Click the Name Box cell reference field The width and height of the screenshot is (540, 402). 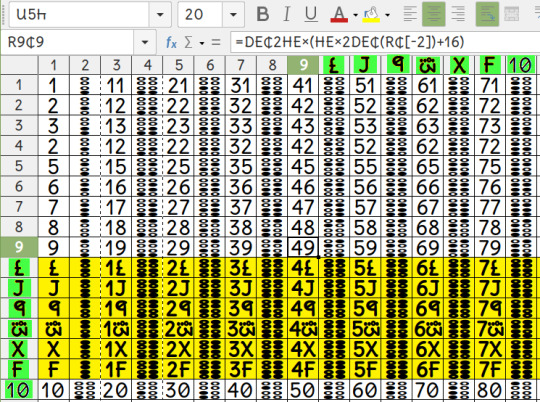pos(68,42)
